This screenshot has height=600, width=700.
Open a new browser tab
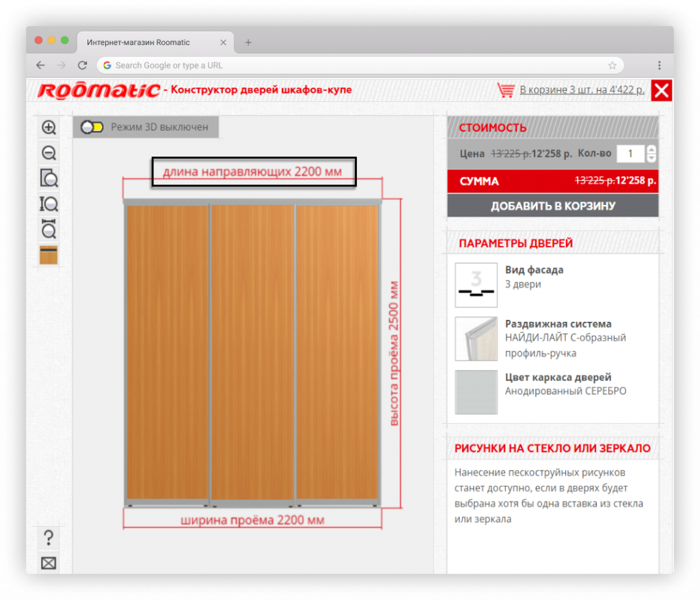[x=248, y=42]
